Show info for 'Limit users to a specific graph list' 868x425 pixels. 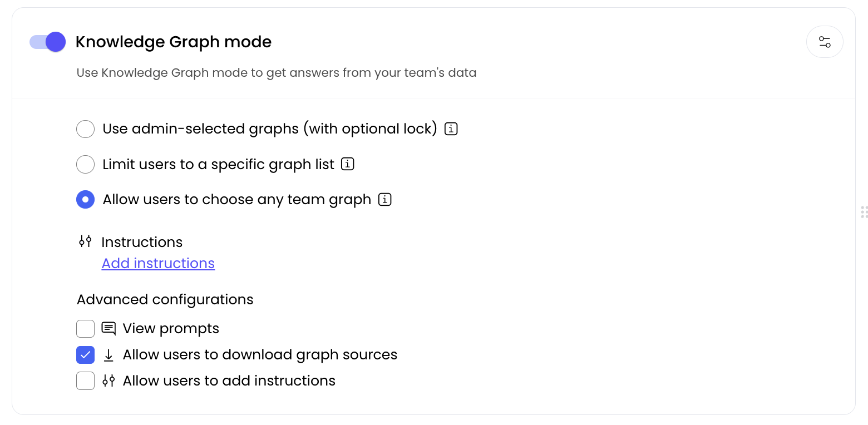coord(348,165)
